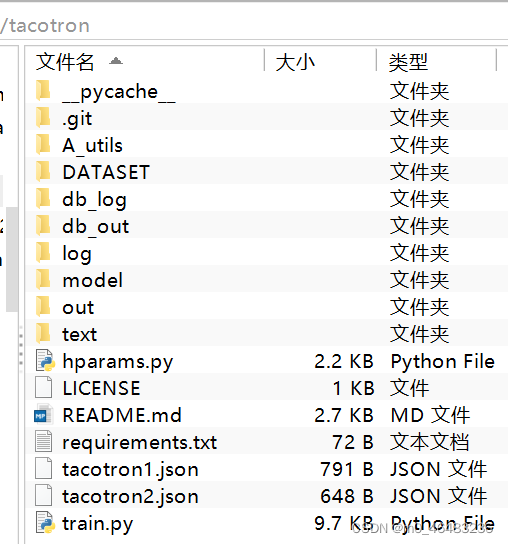This screenshot has width=508, height=544.
Task: Click the log folder icon
Action: tap(43, 253)
